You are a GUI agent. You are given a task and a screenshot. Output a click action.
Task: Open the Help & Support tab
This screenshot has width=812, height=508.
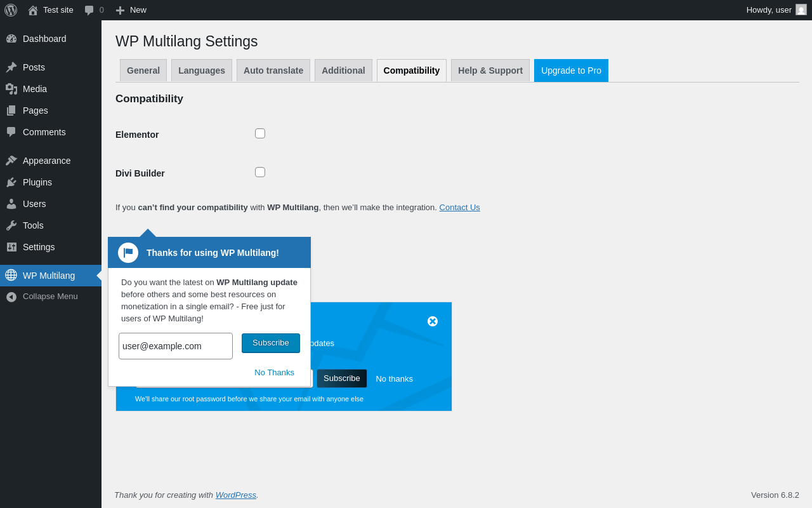tap(490, 70)
